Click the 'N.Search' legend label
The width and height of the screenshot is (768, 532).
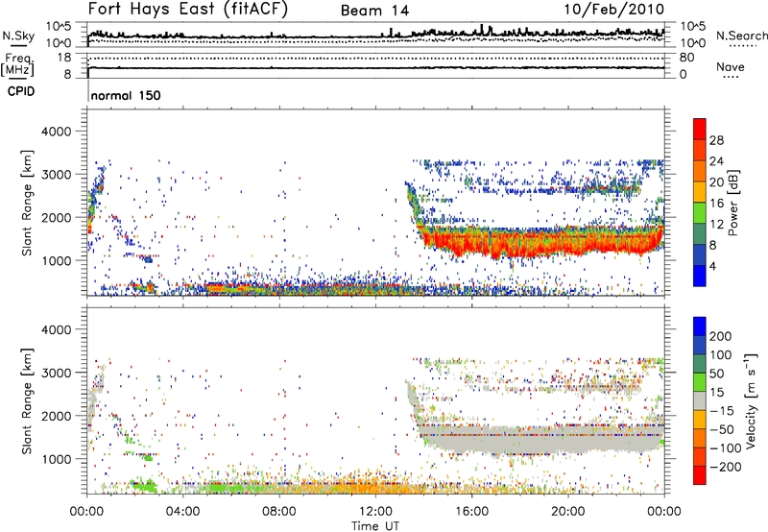click(741, 36)
